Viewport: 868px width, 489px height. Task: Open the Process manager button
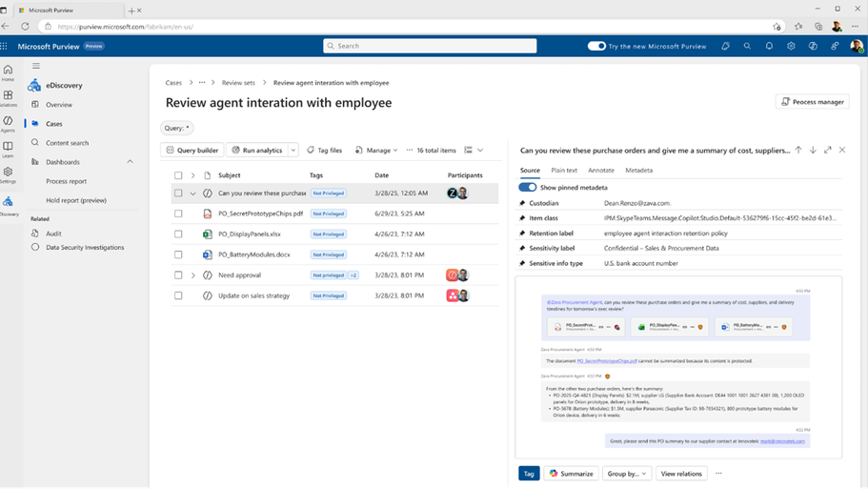[x=812, y=102]
